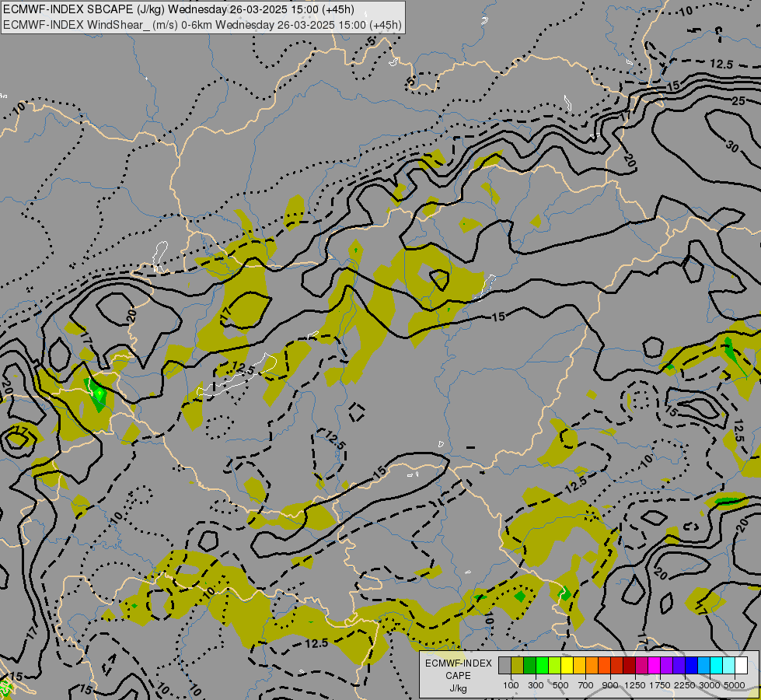
Task: Pick the yellow-green swatch in the legend
Action: pos(555,666)
